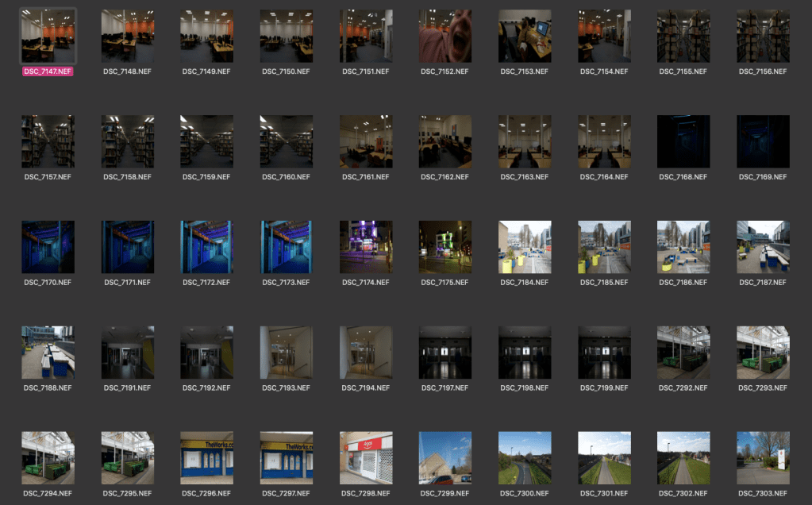Select the DSC_7193.NEF corridor thumbnail

pos(286,353)
